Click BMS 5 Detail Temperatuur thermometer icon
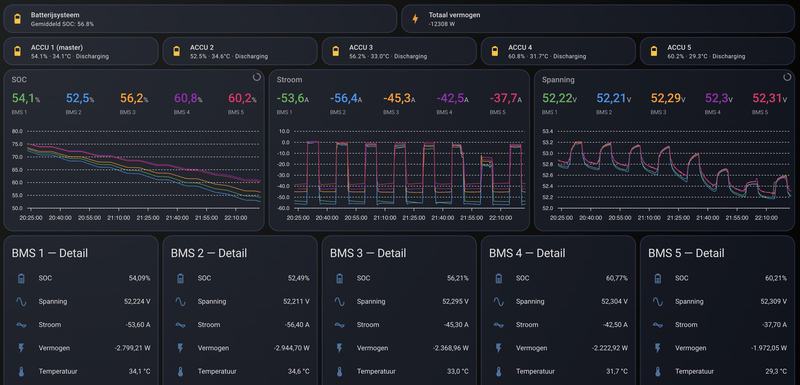This screenshot has width=800, height=385. pos(658,372)
